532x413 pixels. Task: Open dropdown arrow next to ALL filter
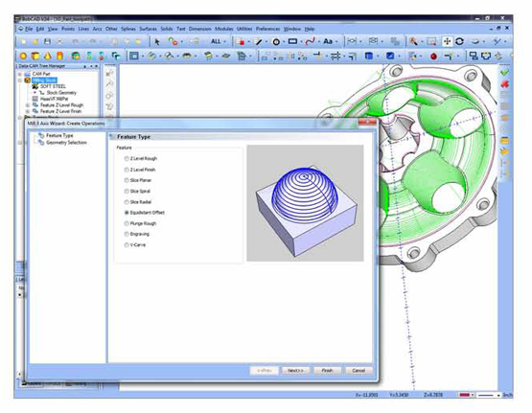point(224,42)
